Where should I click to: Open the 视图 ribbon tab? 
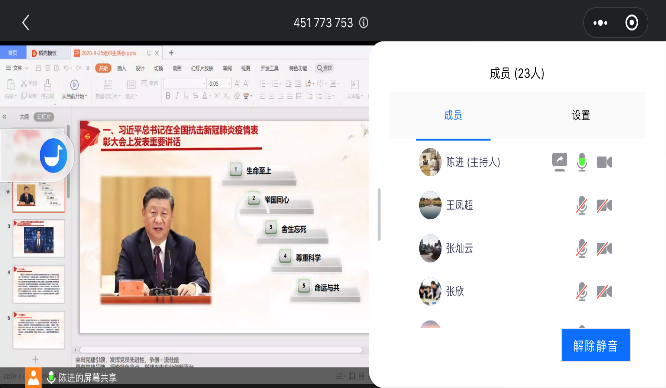tap(246, 68)
